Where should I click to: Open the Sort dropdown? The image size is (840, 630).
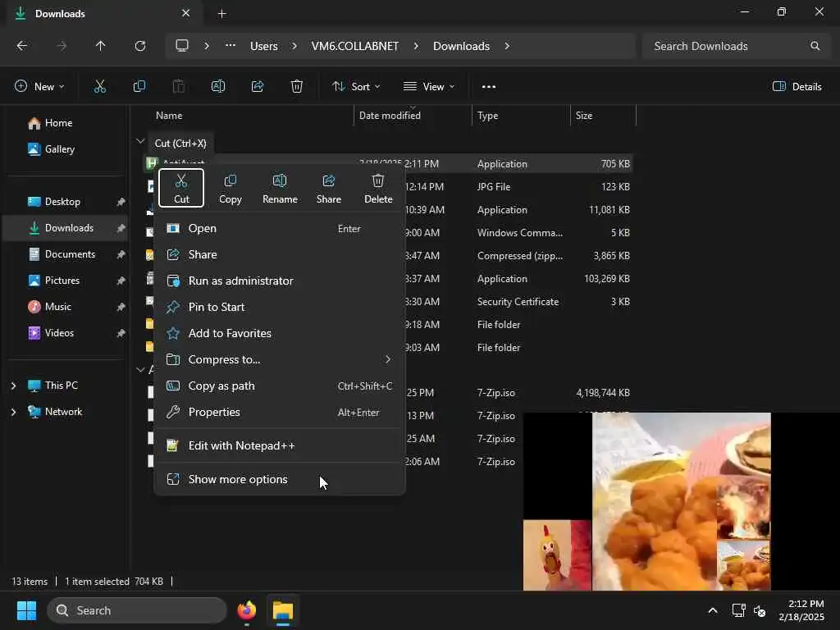(356, 86)
